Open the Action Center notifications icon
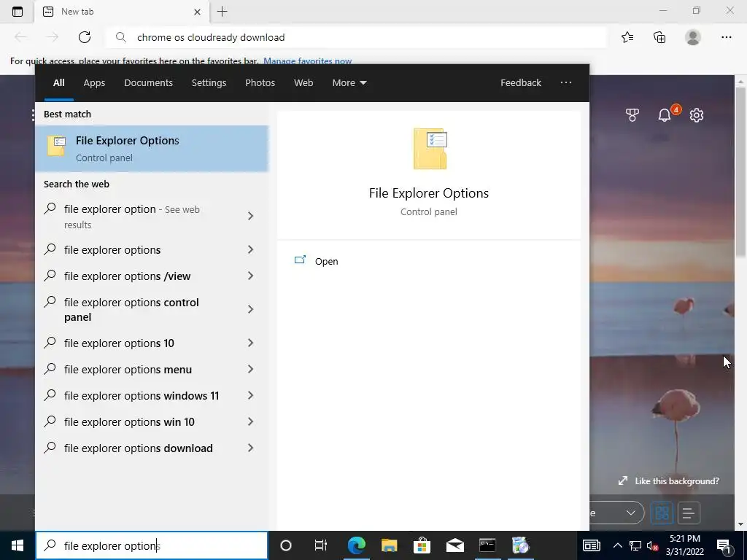 coord(724,545)
